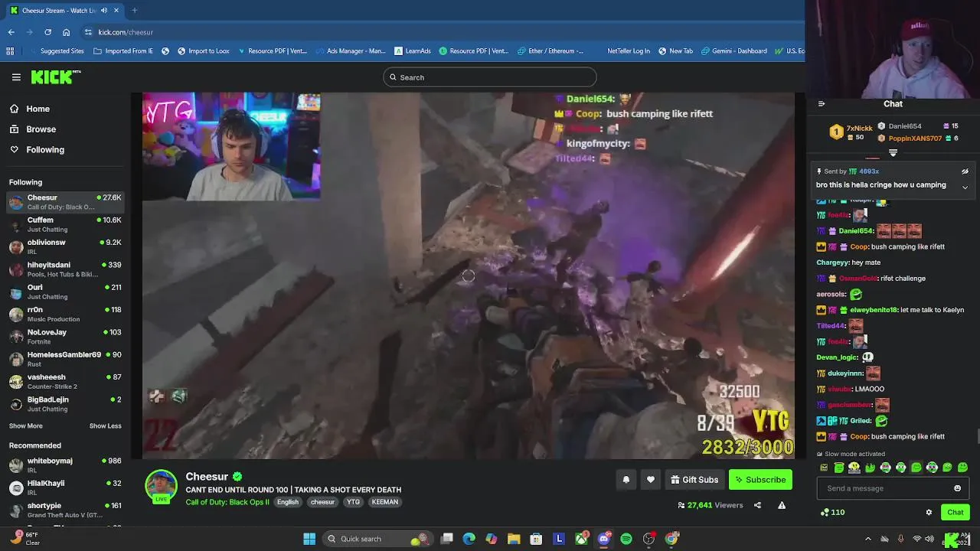Viewport: 980px width, 551px height.
Task: Open the Import to Loox bookmark
Action: pyautogui.click(x=203, y=51)
